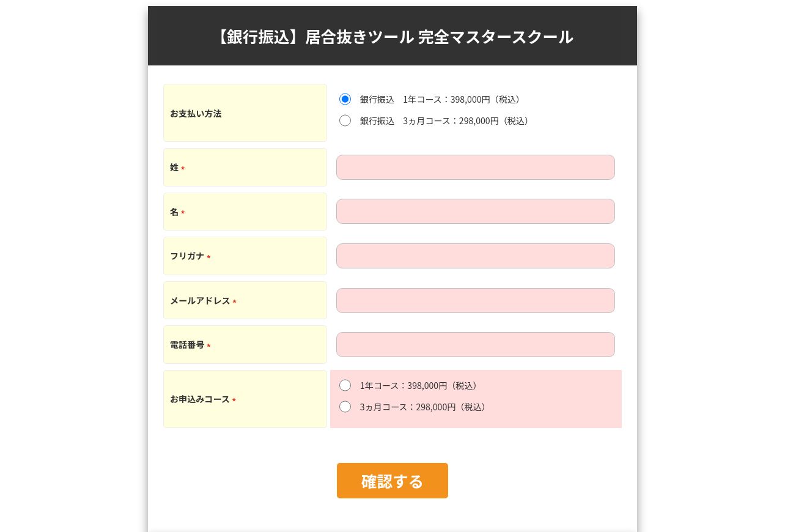Click the 姓 input field
785x532 pixels.
coord(475,167)
